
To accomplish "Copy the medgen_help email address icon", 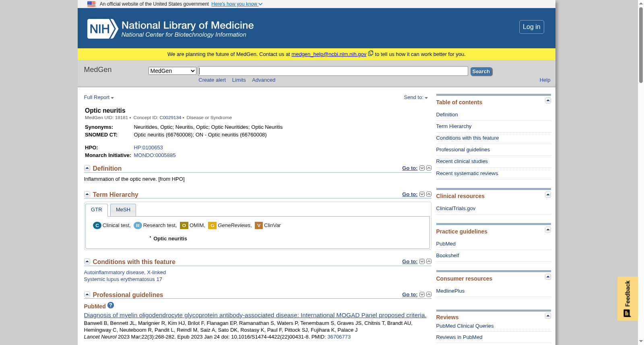I will (x=371, y=53).
